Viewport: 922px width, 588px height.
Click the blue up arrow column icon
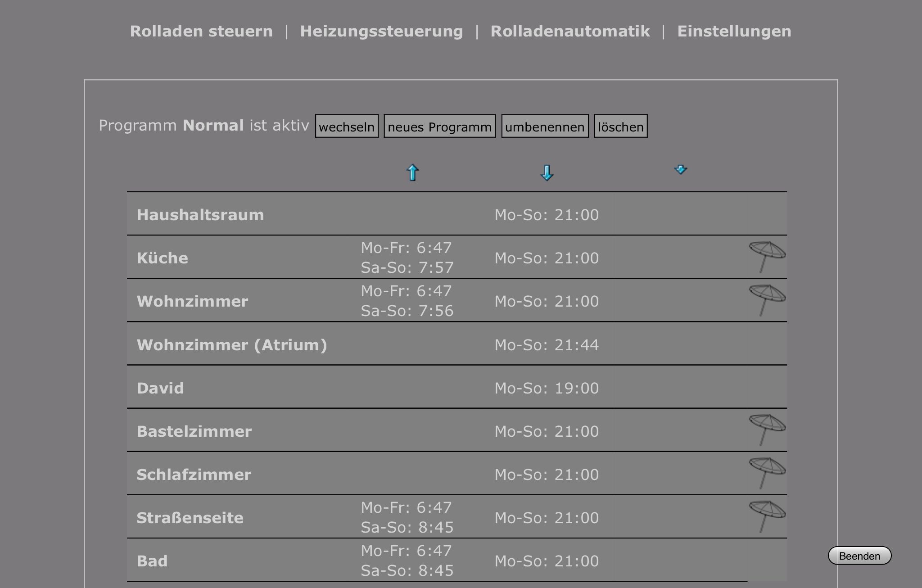tap(412, 172)
